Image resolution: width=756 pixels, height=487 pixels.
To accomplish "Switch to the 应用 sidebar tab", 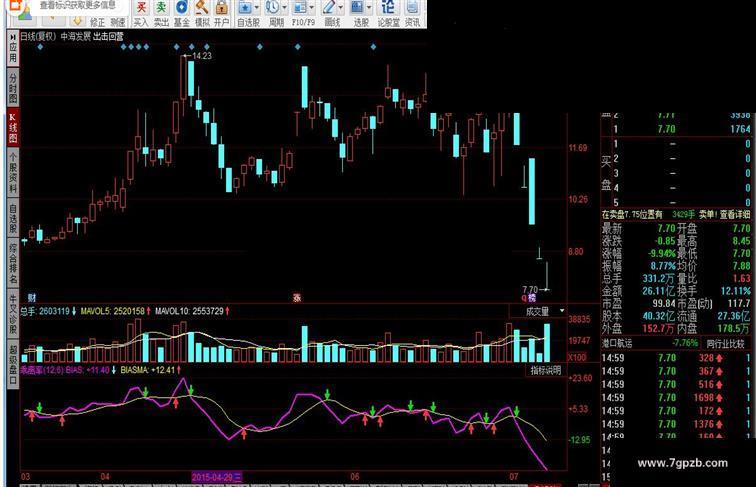I will pyautogui.click(x=13, y=50).
